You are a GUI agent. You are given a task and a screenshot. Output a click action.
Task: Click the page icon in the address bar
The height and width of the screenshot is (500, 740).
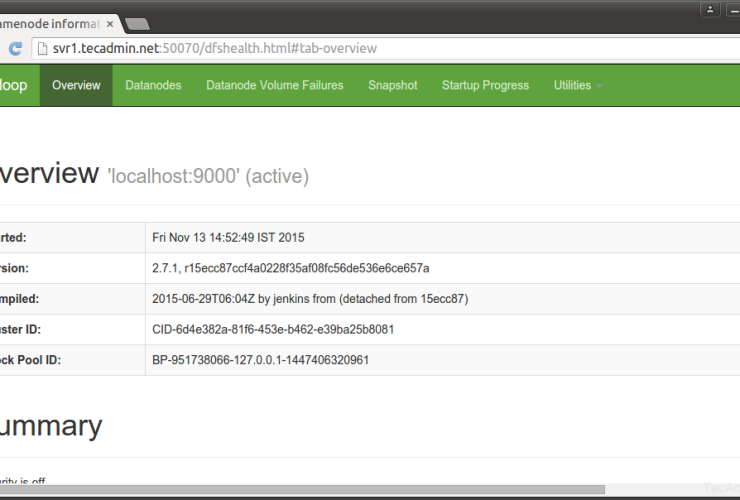(x=42, y=48)
